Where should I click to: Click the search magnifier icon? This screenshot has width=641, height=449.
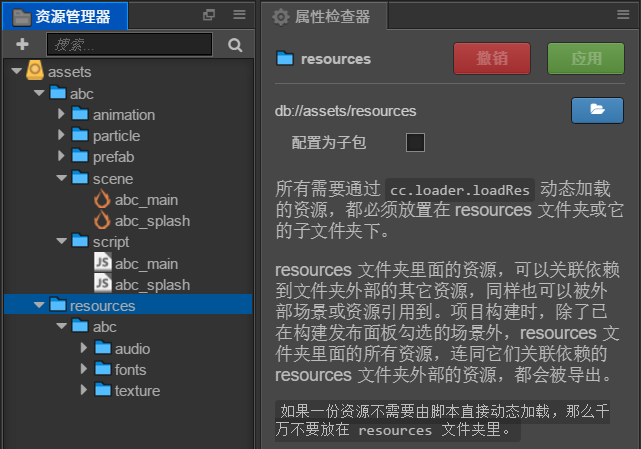point(235,45)
